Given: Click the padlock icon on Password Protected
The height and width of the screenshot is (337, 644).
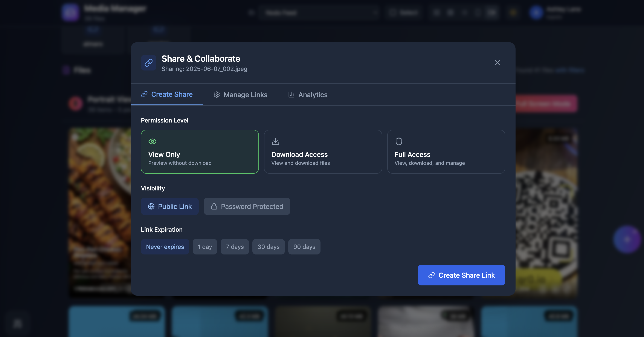Looking at the screenshot, I should click(214, 206).
